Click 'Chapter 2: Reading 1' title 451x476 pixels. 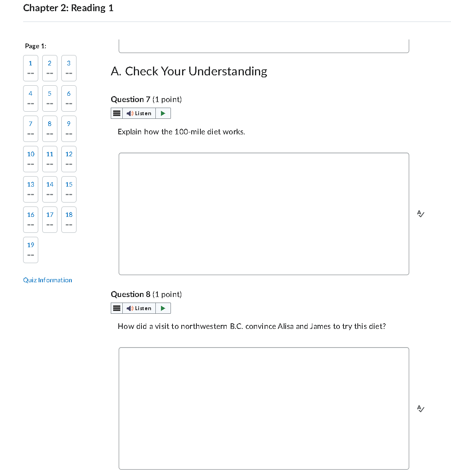tap(68, 8)
